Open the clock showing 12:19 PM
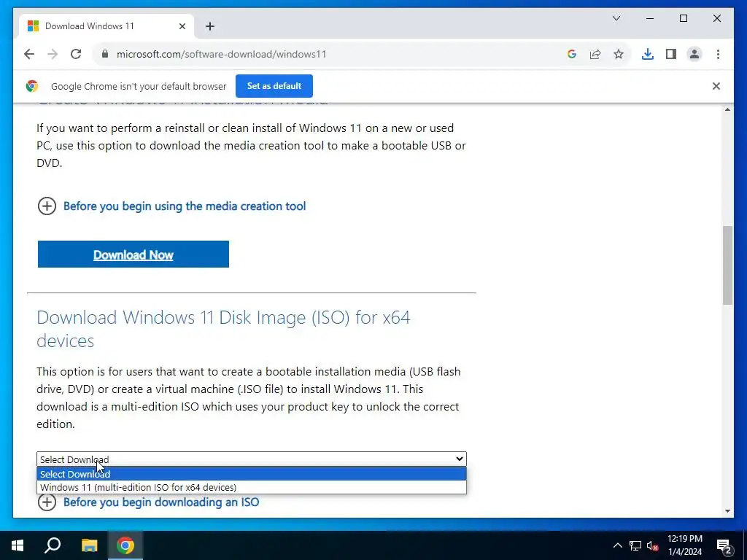The image size is (747, 560). tap(684, 545)
